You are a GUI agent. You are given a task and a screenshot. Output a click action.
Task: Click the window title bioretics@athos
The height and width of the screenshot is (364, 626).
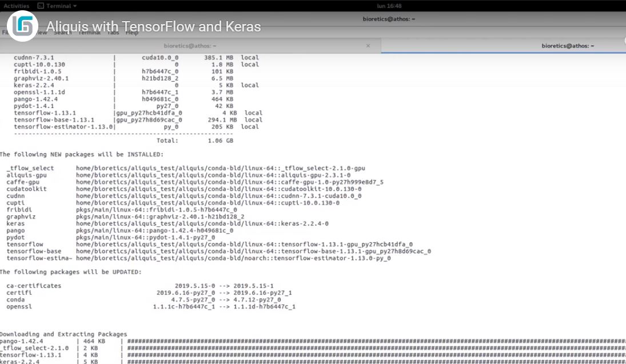(x=389, y=19)
